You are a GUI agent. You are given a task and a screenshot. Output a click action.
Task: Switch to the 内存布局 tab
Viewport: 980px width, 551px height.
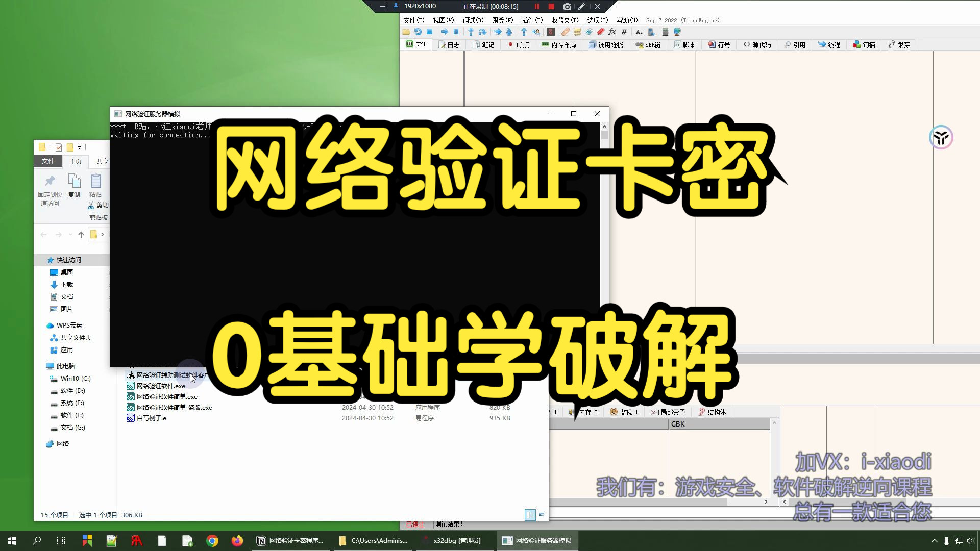559,45
